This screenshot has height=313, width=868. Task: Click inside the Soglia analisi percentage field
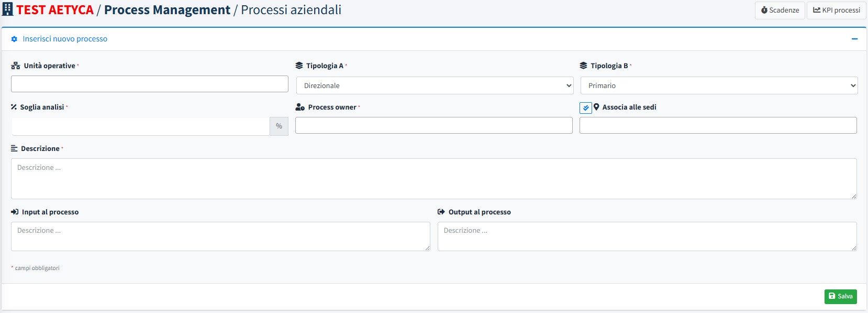point(140,126)
